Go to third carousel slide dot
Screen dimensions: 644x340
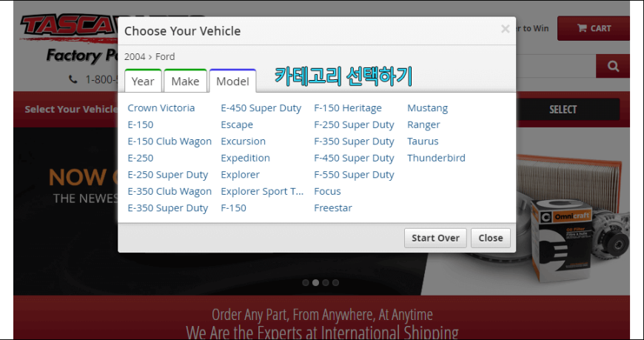326,282
